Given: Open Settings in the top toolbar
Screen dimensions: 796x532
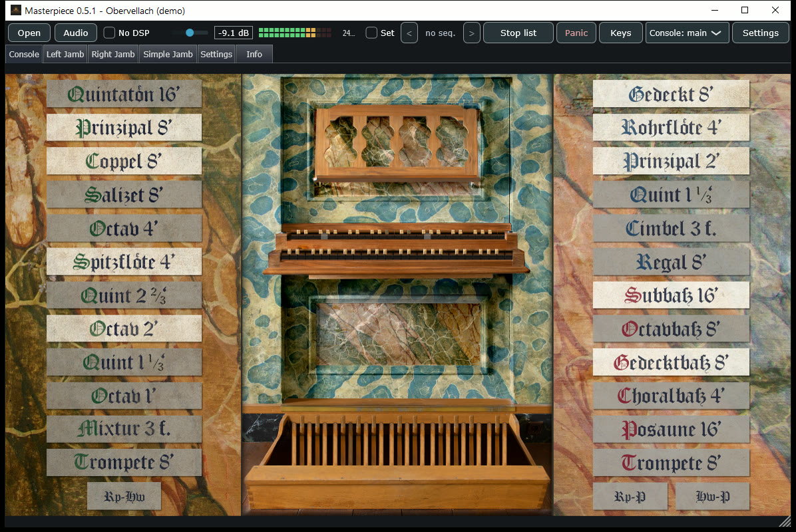Looking at the screenshot, I should click(761, 33).
